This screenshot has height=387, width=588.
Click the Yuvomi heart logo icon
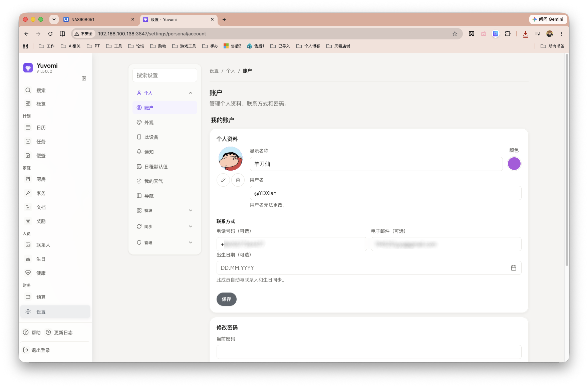(28, 68)
